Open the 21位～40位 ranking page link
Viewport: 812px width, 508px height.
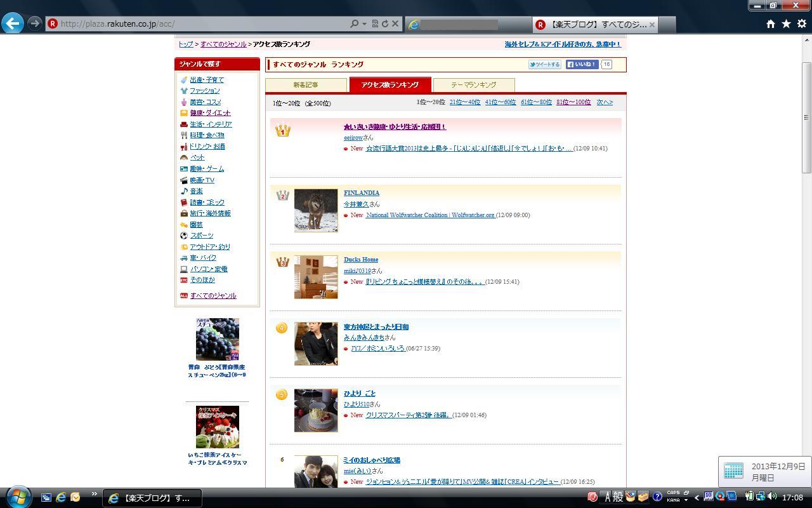coord(464,102)
